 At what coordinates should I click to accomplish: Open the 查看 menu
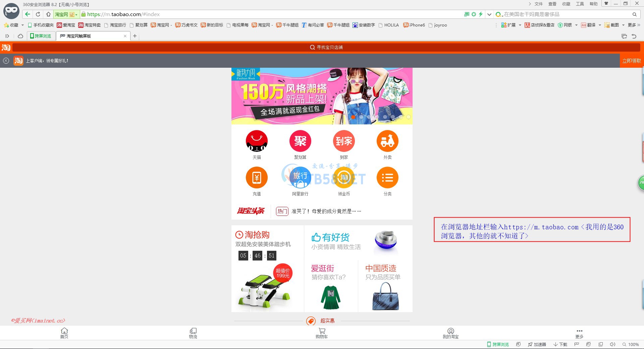552,4
